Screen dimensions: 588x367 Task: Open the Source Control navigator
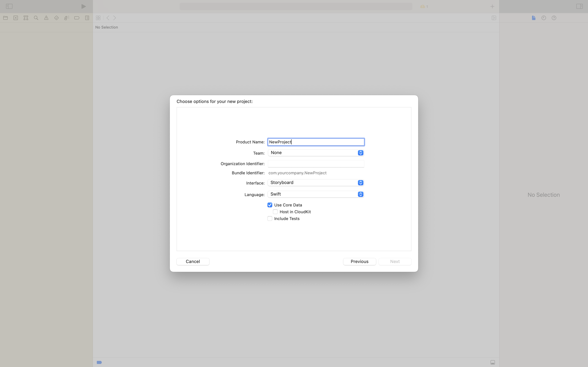[16, 18]
